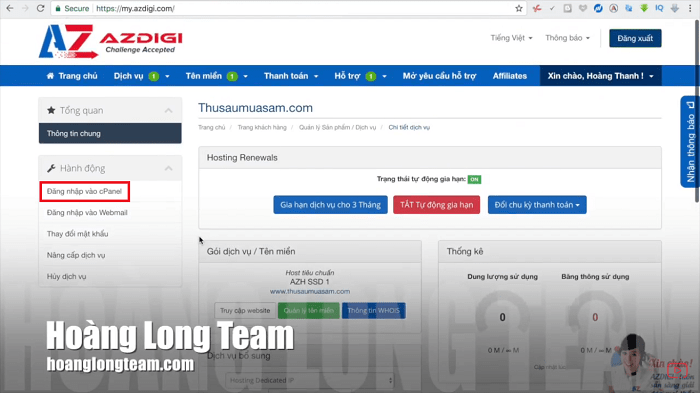Click Đăng nhập vào cPanel
This screenshot has height=393, width=700.
click(x=84, y=191)
